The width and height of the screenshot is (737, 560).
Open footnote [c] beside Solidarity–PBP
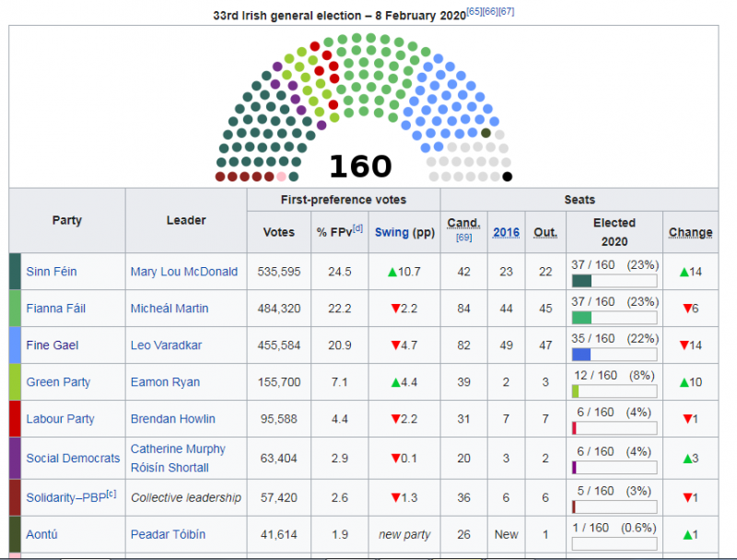pos(111,494)
